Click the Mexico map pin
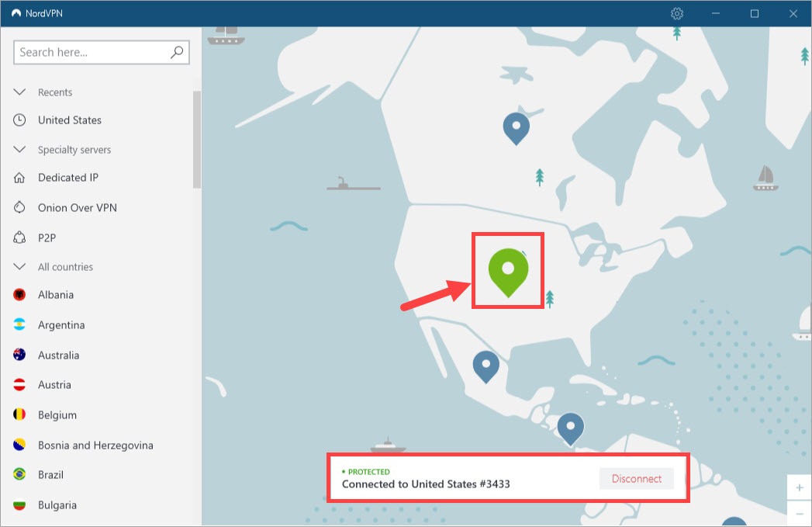 (x=485, y=363)
